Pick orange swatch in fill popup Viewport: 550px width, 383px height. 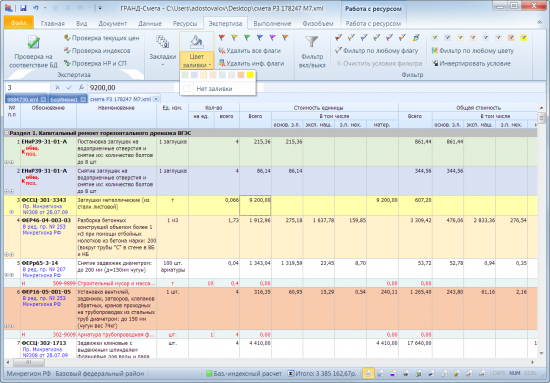click(x=241, y=75)
